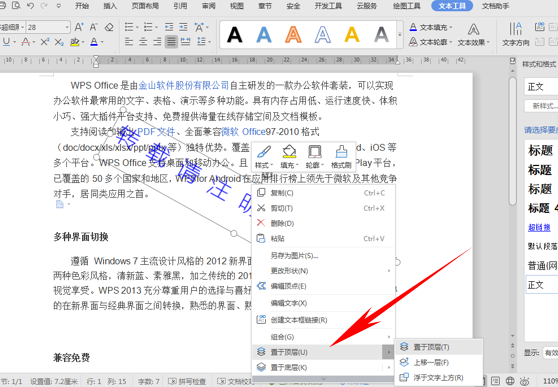Switch to 绘图工具 tab

tap(407, 6)
